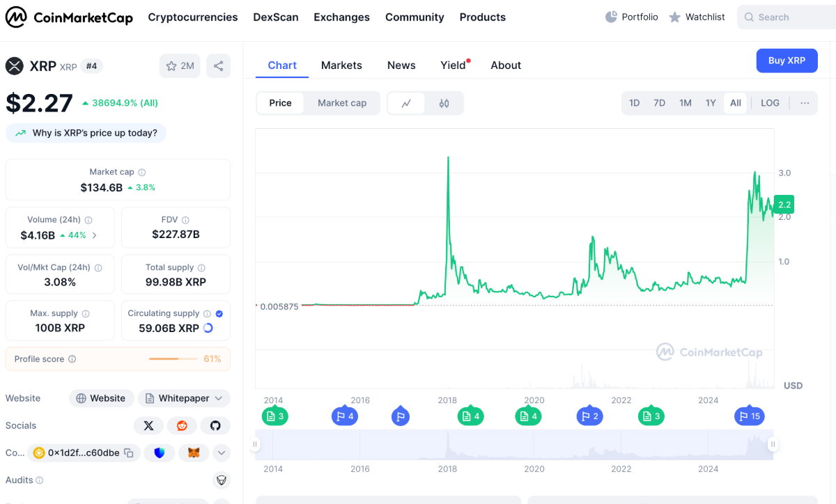Screen dimensions: 836x504
Task: Open the audit shield icon
Action: pyautogui.click(x=222, y=480)
